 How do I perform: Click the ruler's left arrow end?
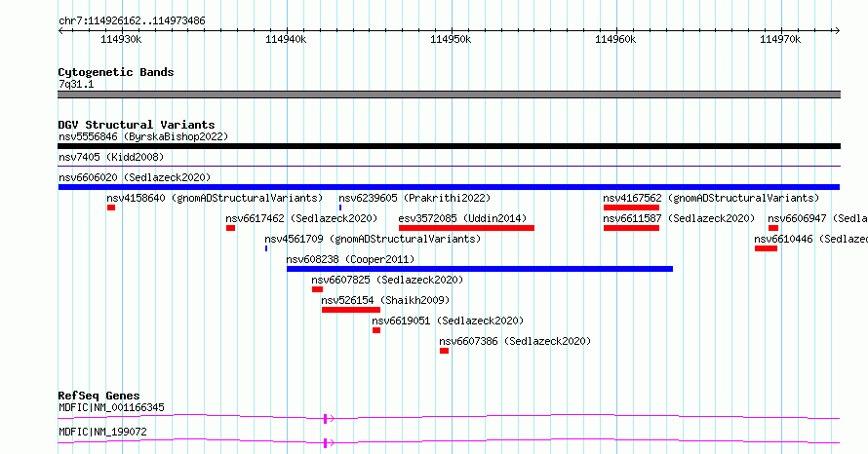60,31
